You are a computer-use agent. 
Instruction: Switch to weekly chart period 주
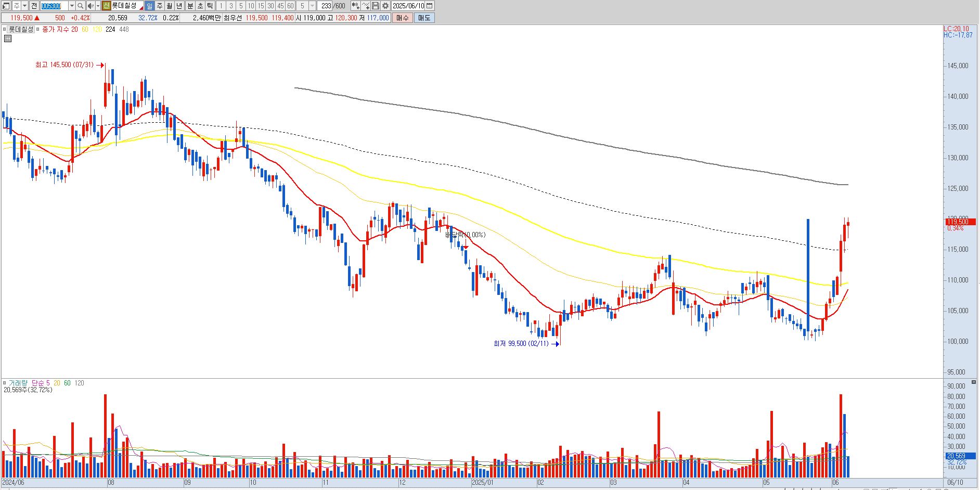(159, 6)
